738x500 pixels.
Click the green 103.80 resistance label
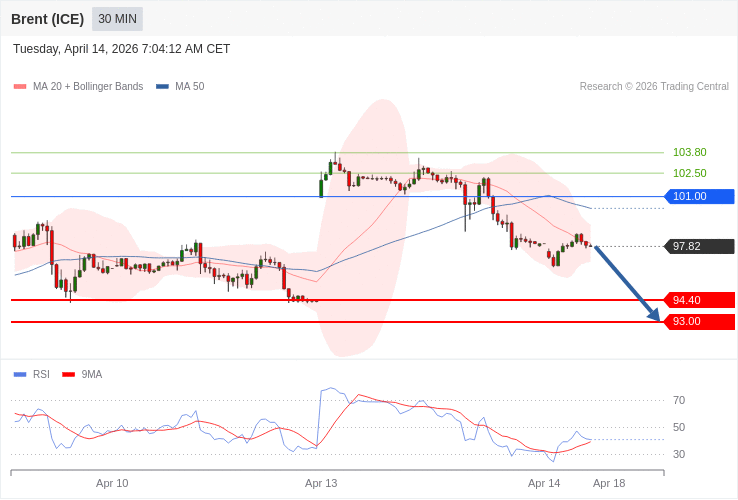(689, 152)
